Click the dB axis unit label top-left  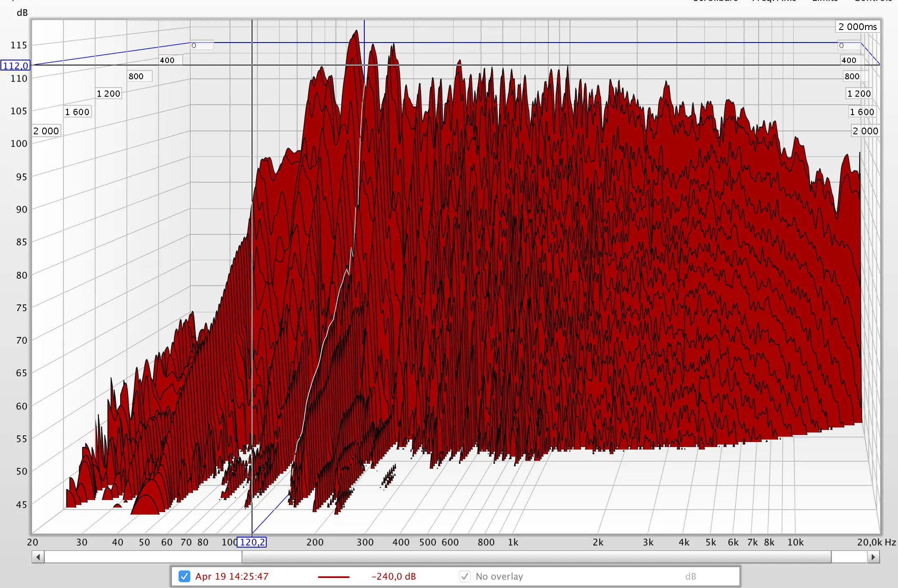22,13
